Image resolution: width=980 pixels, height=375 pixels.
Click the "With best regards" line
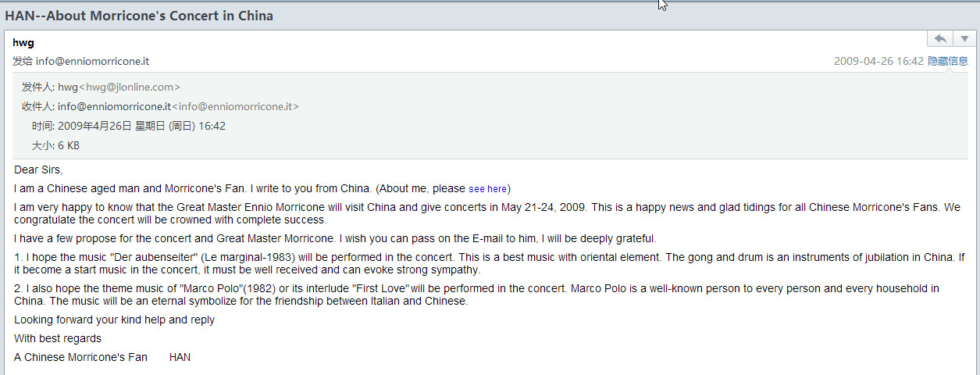pyautogui.click(x=58, y=338)
